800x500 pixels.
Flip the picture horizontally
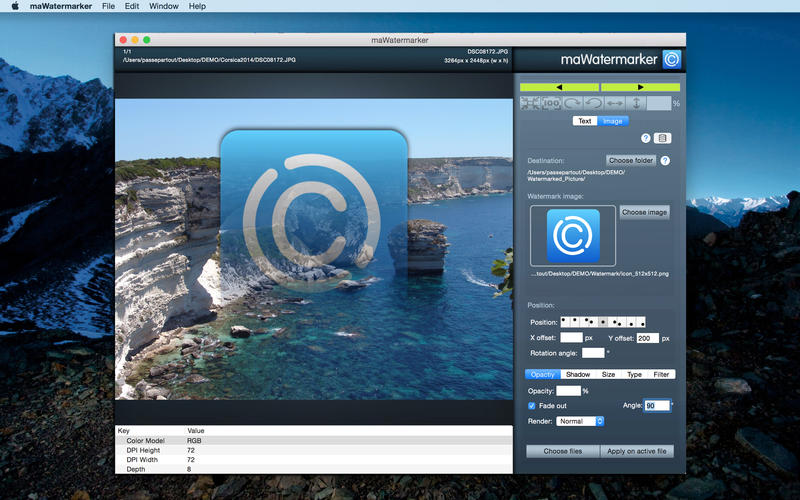[615, 103]
